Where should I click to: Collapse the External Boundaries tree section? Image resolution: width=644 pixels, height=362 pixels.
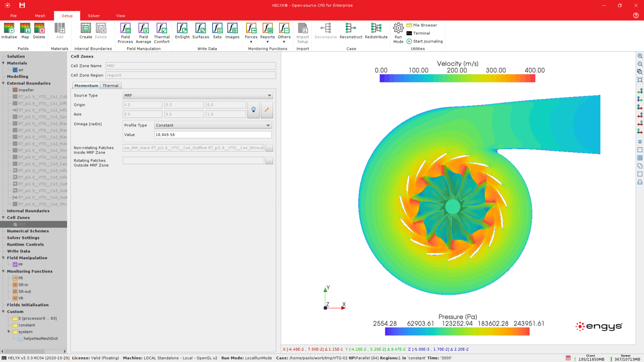coord(3,83)
